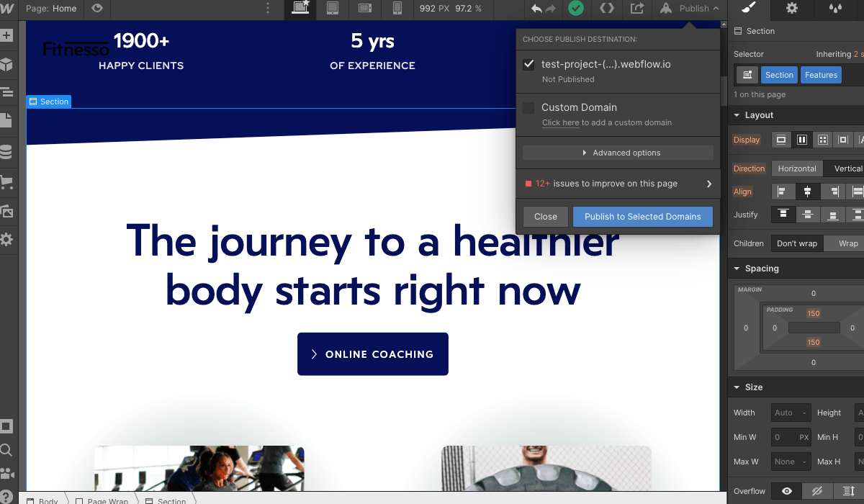
Task: Close the publish dialog
Action: (x=546, y=217)
